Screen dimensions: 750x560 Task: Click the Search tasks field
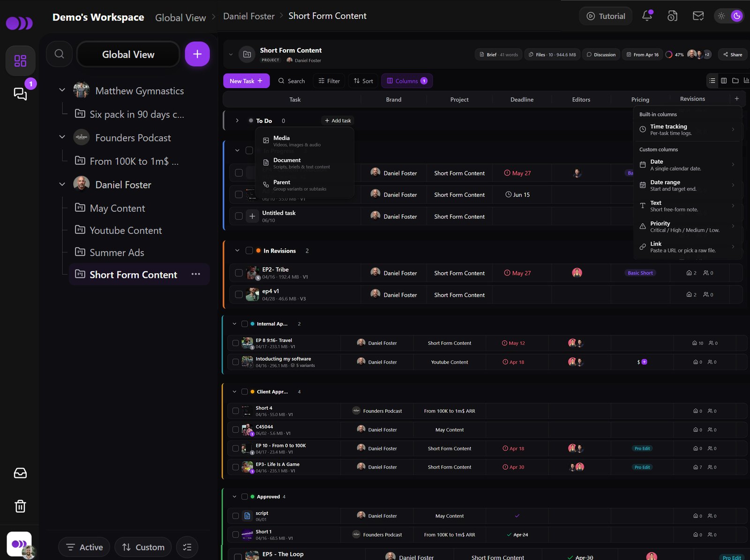[292, 81]
